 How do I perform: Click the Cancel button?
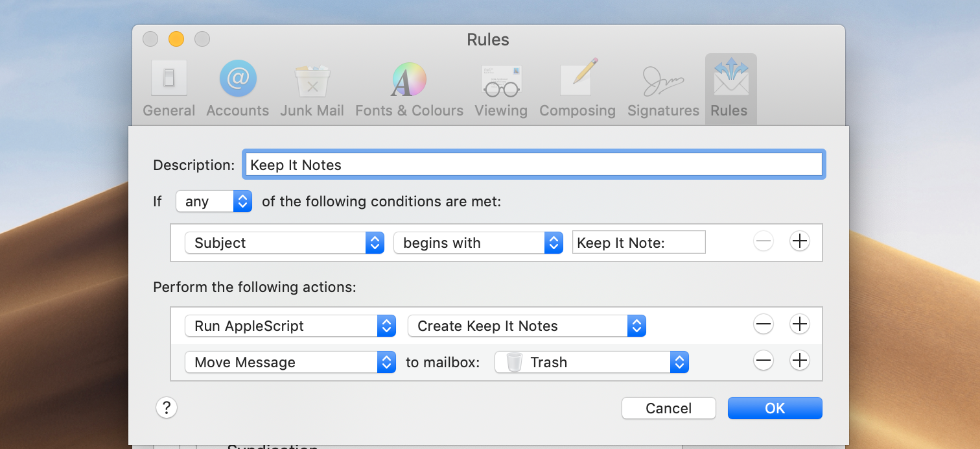(x=668, y=408)
